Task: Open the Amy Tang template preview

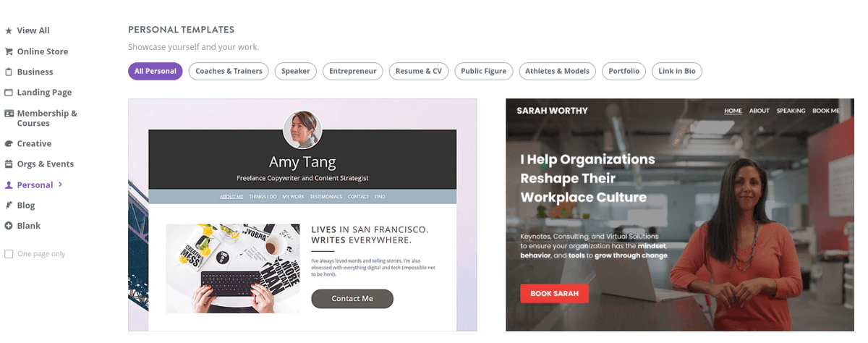Action: click(302, 215)
